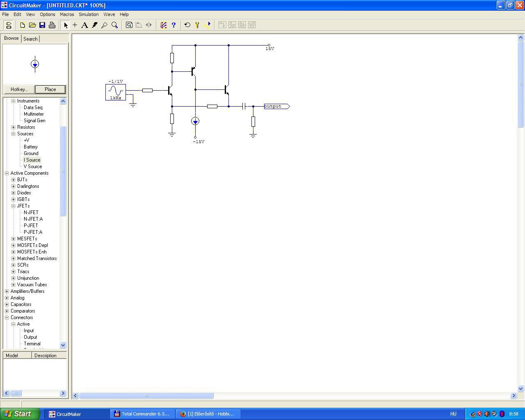This screenshot has height=420, width=525.
Task: Save the circuit with floppy icon
Action: 42,25
